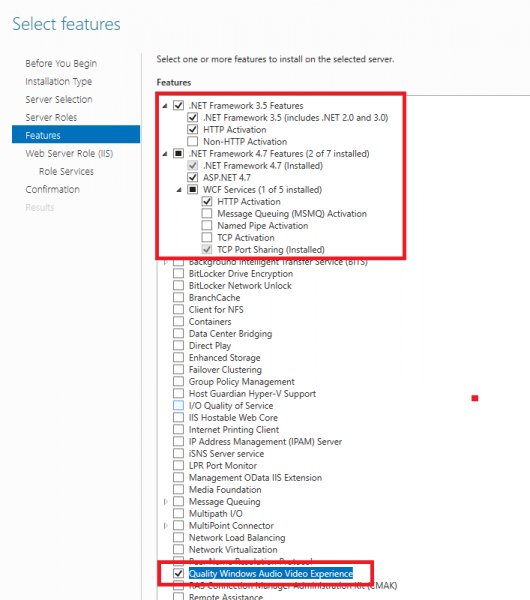530x600 pixels.
Task: Open Confirmation step
Action: (x=52, y=189)
